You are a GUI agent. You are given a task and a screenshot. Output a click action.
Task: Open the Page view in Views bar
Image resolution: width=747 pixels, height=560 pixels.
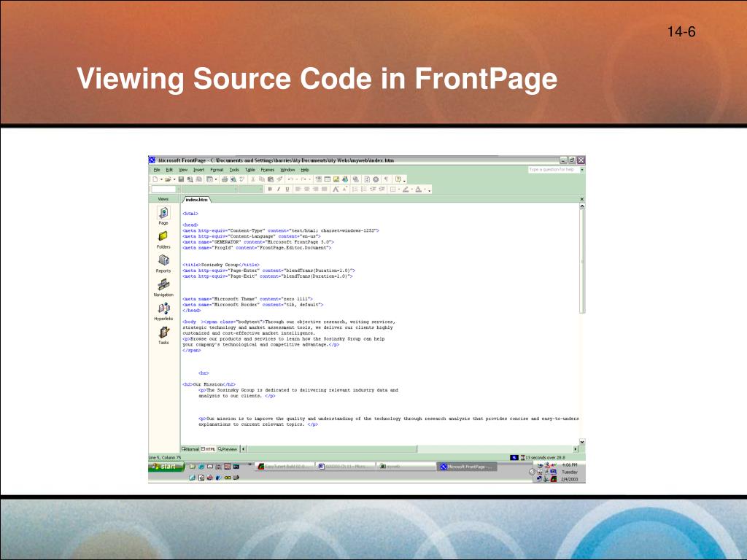163,215
